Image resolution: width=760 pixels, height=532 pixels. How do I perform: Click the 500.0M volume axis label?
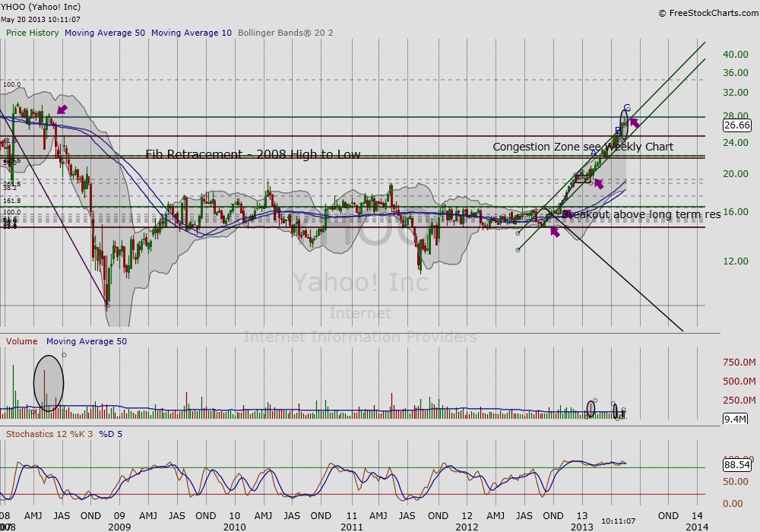pyautogui.click(x=739, y=382)
